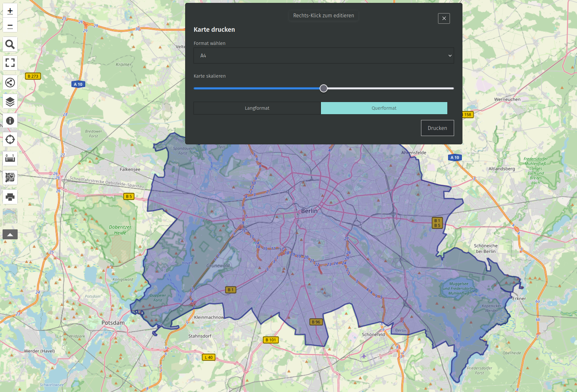Image resolution: width=577 pixels, height=392 pixels.
Task: Zoom in on the map
Action: click(x=10, y=11)
